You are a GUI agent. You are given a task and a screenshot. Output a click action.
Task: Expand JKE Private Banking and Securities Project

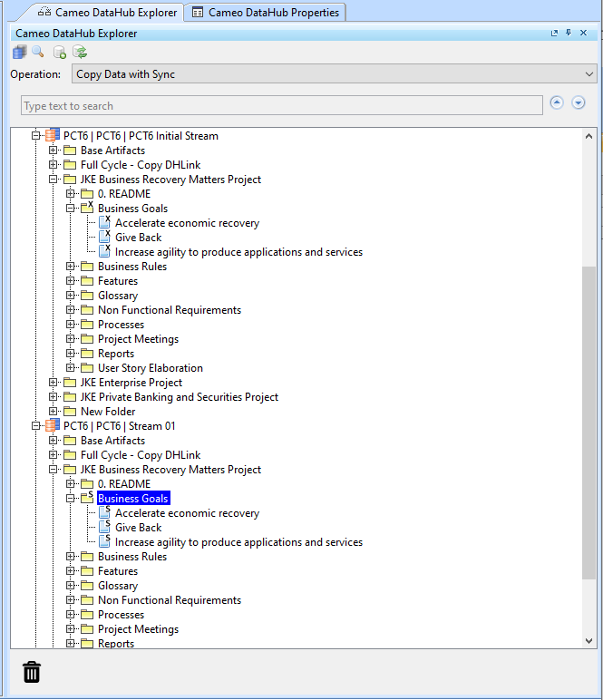coord(53,396)
